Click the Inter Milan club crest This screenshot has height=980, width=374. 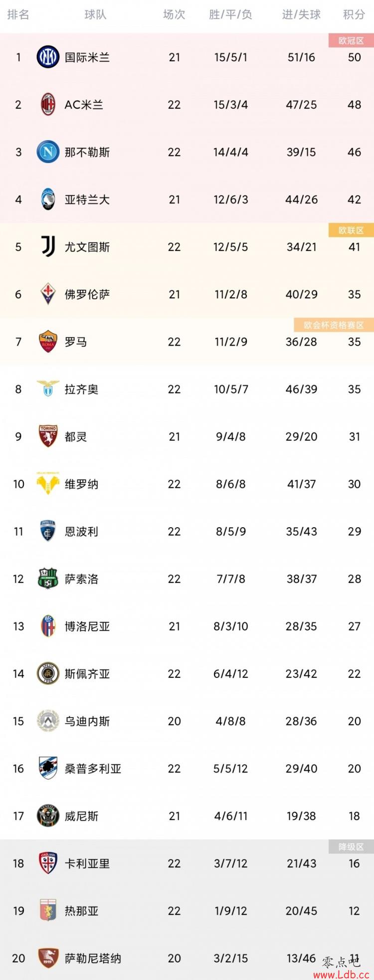[x=48, y=57]
